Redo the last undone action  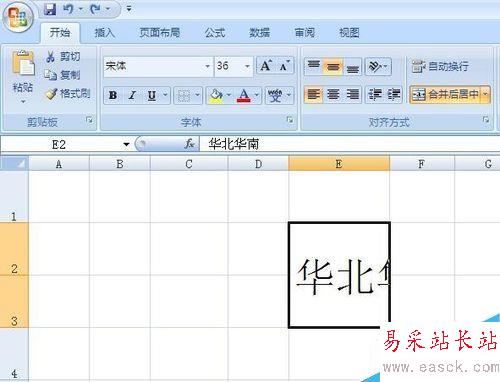click(95, 9)
